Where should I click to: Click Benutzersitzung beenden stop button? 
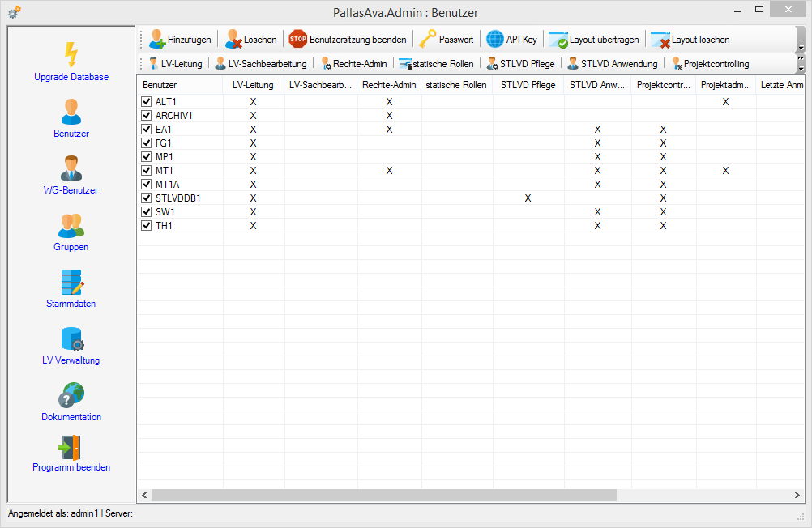pyautogui.click(x=348, y=40)
